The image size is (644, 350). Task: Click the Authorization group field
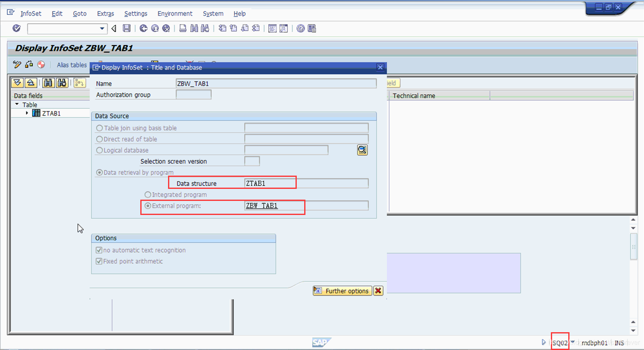pyautogui.click(x=194, y=95)
